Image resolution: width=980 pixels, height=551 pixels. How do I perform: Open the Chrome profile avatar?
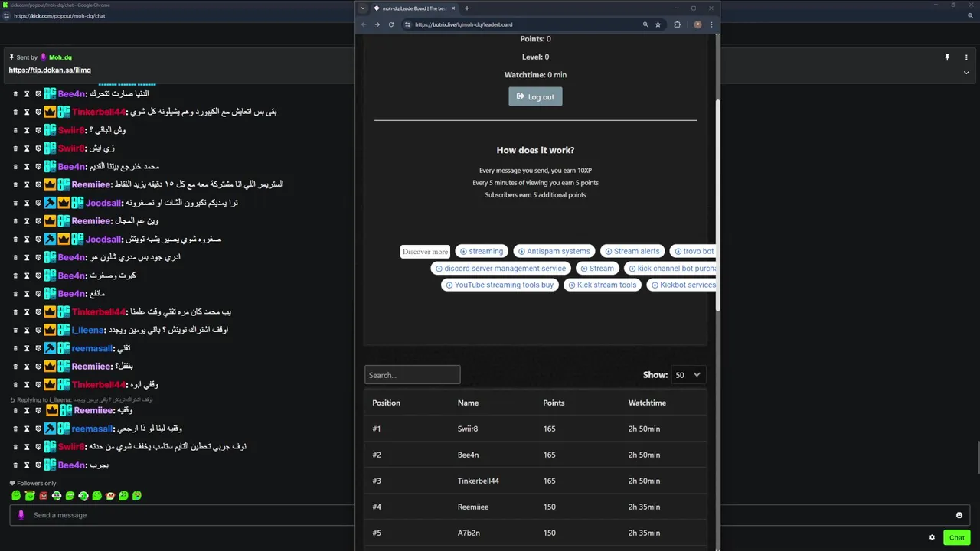[697, 24]
